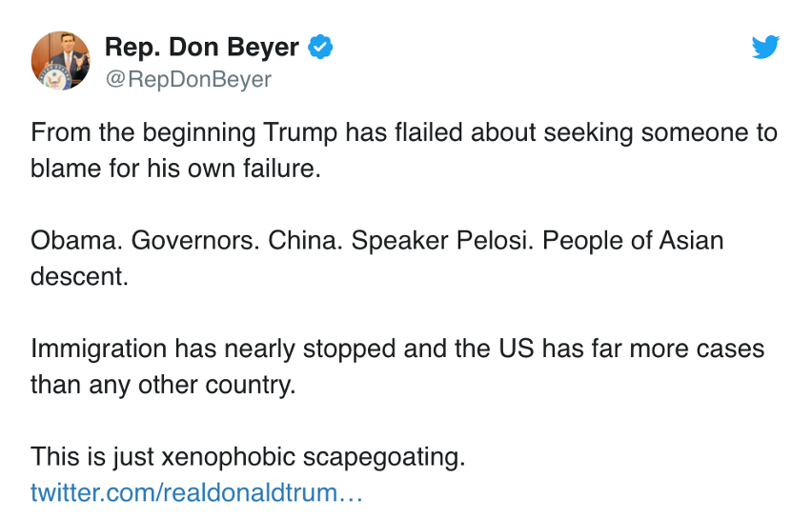Click the sentence starting 'From the beginning Trump'

404,150
